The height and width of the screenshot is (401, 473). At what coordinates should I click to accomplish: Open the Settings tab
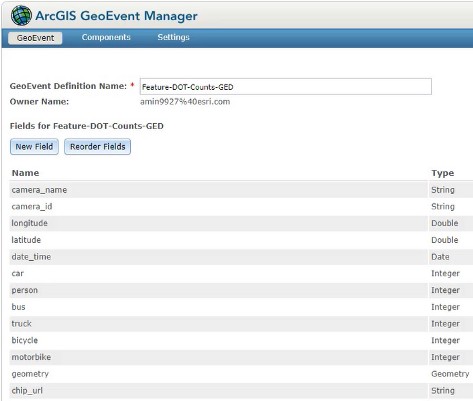click(x=173, y=37)
